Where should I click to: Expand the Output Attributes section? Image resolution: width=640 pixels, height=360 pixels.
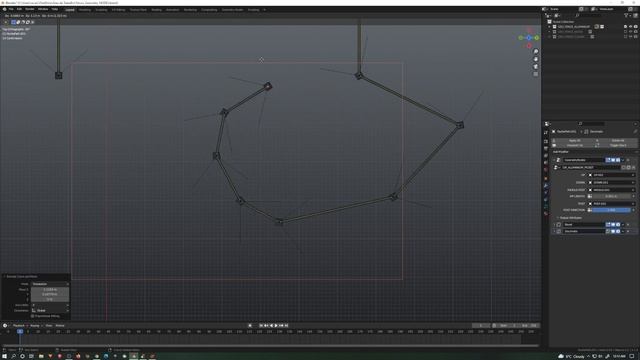click(x=570, y=218)
